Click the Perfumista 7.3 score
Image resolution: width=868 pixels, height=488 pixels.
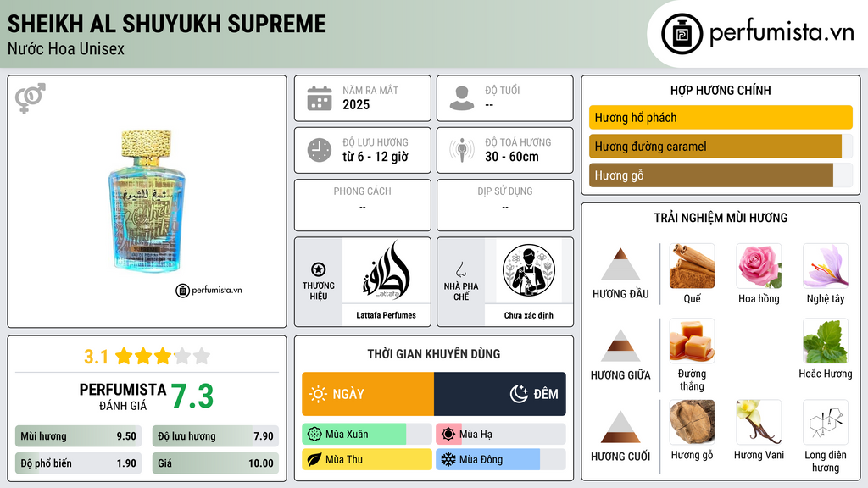192,396
